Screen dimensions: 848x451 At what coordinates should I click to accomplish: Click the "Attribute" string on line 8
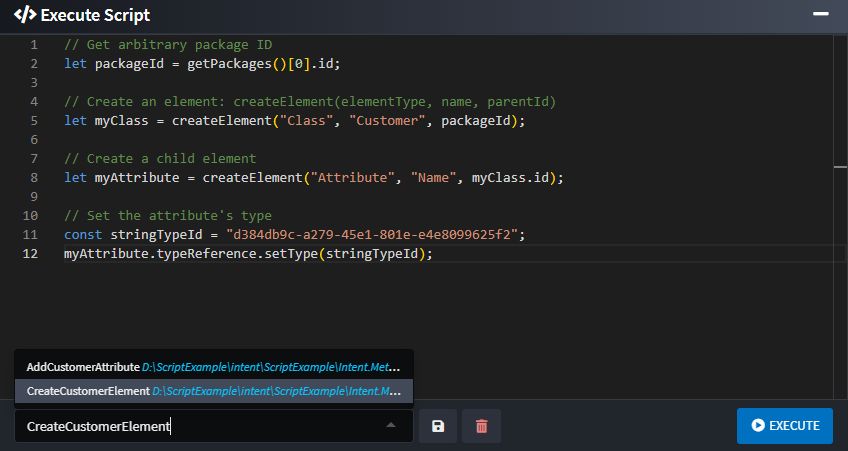pyautogui.click(x=352, y=177)
